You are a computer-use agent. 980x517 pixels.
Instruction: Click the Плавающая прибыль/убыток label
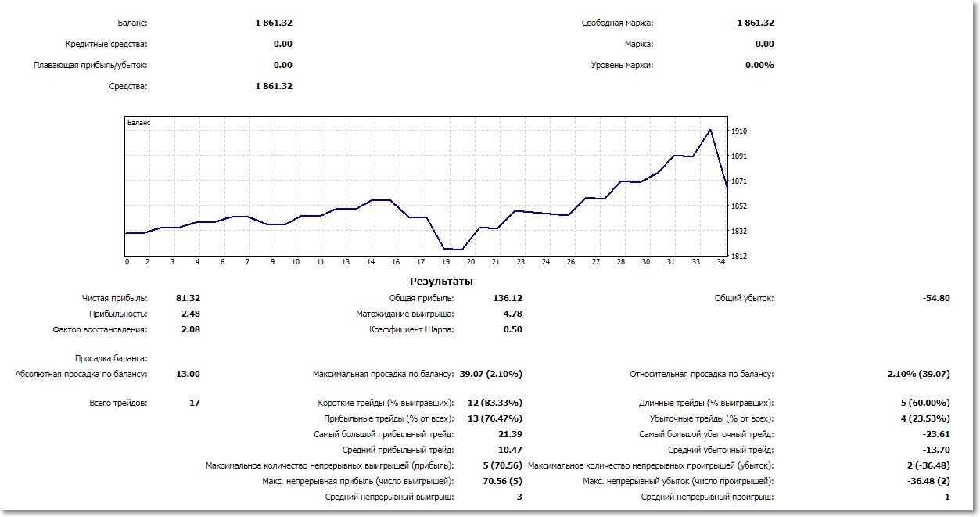click(x=91, y=65)
